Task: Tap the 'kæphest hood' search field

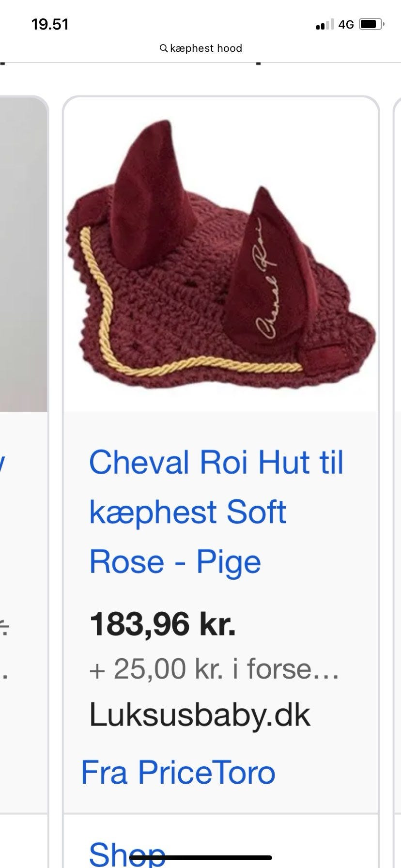Action: (x=200, y=48)
